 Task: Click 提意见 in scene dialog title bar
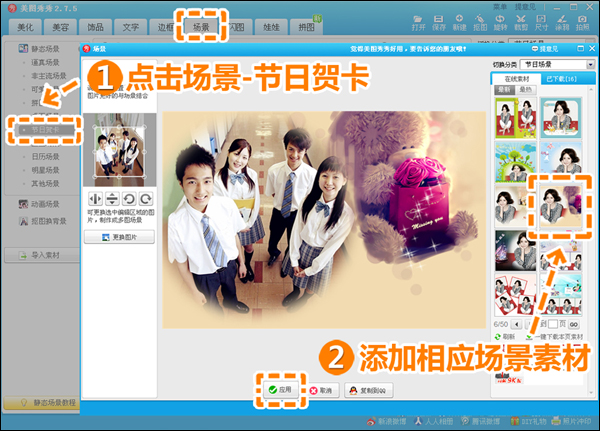pyautogui.click(x=545, y=49)
